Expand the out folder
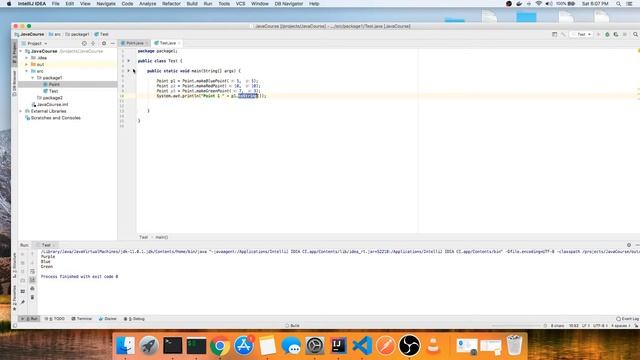Screen dimensions: 640x360 pyautogui.click(x=27, y=64)
